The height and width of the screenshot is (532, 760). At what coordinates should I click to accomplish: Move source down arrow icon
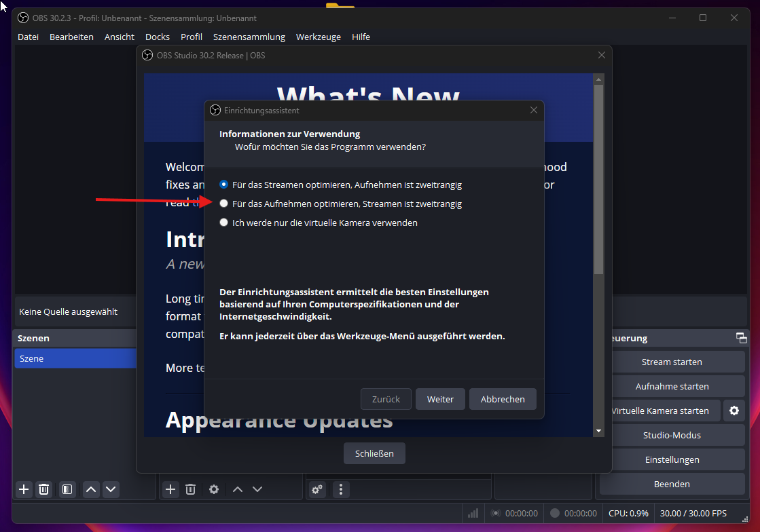pos(257,489)
